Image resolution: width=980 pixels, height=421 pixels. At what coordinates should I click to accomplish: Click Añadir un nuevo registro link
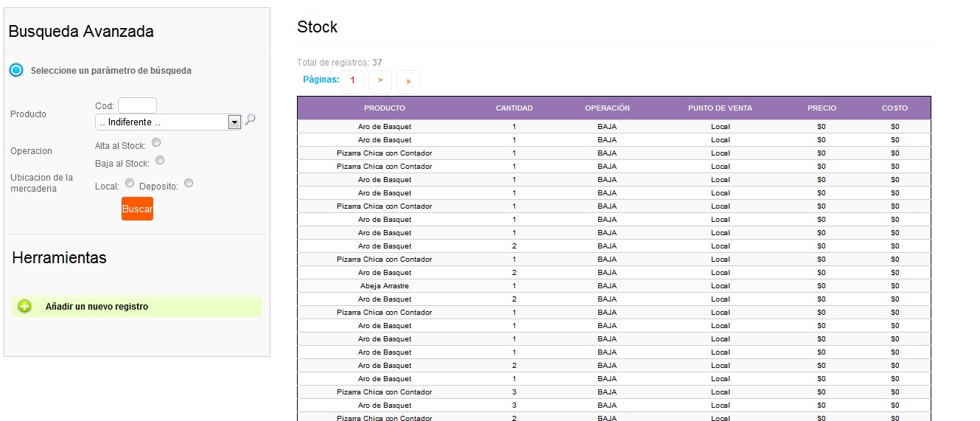click(97, 307)
